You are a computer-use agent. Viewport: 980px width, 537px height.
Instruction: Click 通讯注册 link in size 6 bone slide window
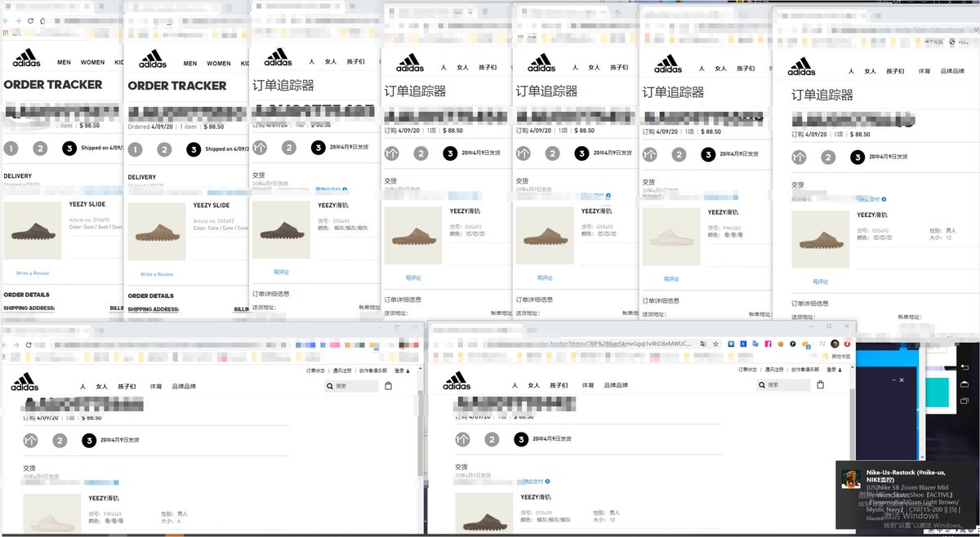(x=343, y=370)
